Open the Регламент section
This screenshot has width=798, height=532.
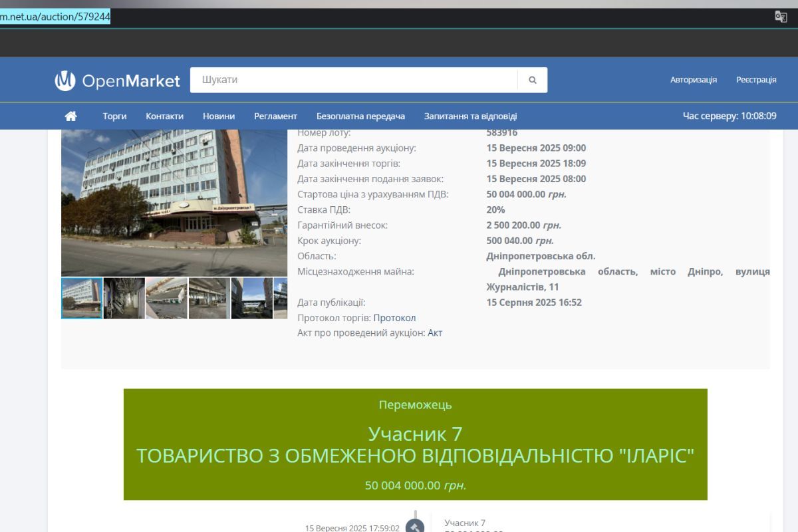[x=275, y=116]
